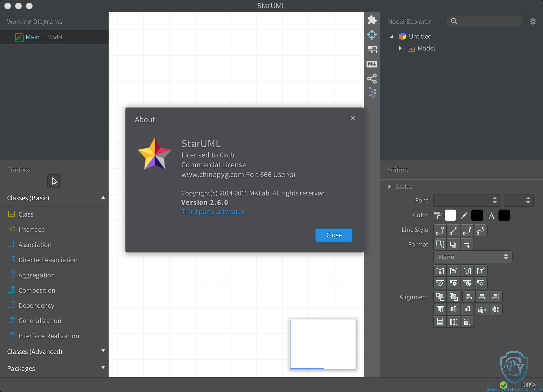
Task: Toggle Auto Resize format button
Action: pos(440,244)
